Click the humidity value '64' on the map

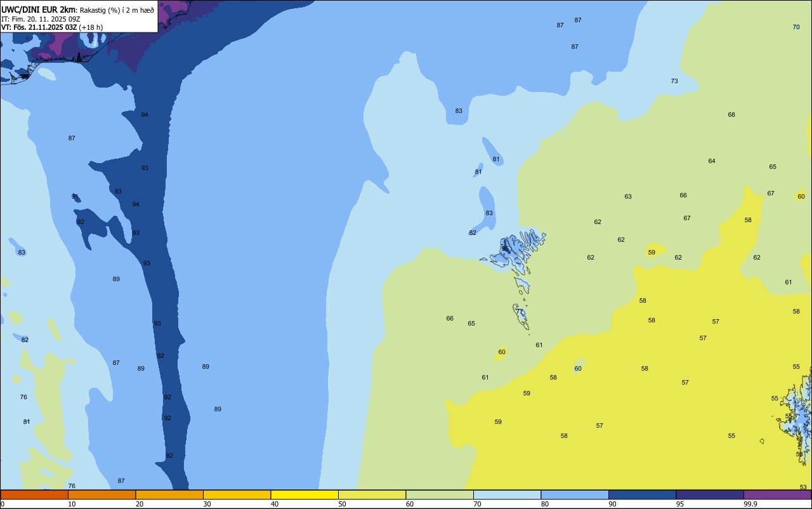(712, 161)
